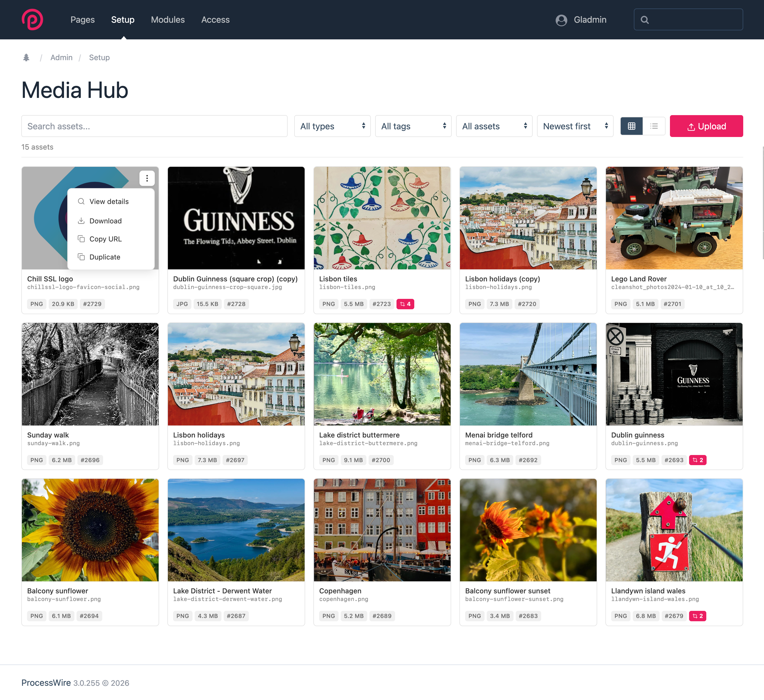Click the magnifier icon in top search
This screenshot has height=700, width=764.
tap(645, 20)
